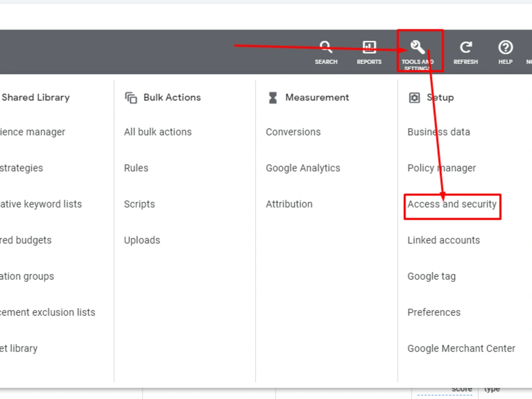
Task: Open All bulk actions
Action: pos(158,132)
